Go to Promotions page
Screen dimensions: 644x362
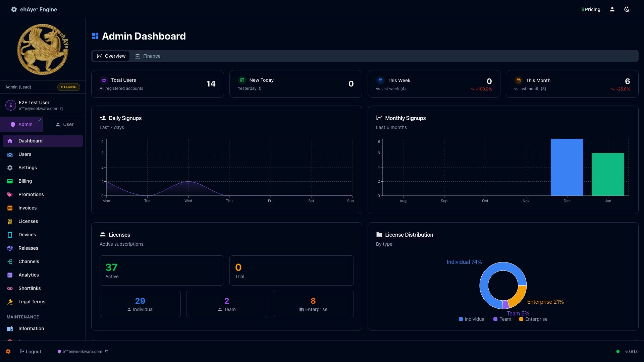(31, 194)
